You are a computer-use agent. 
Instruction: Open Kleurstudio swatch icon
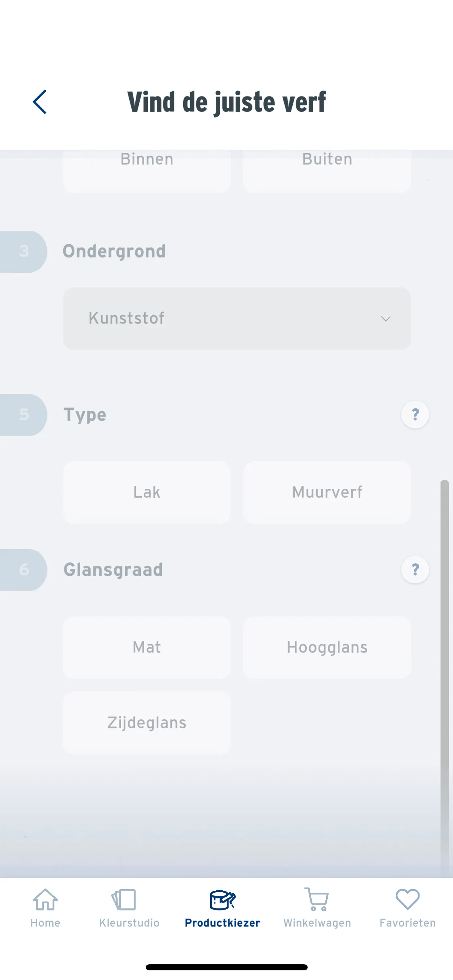point(124,900)
